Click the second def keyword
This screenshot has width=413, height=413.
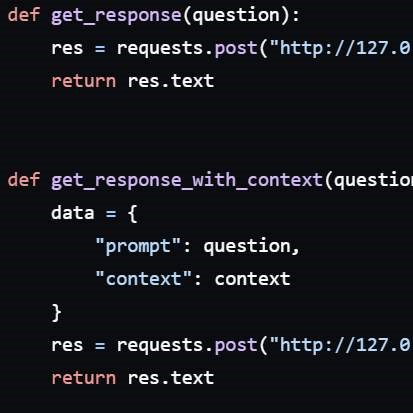(x=24, y=180)
